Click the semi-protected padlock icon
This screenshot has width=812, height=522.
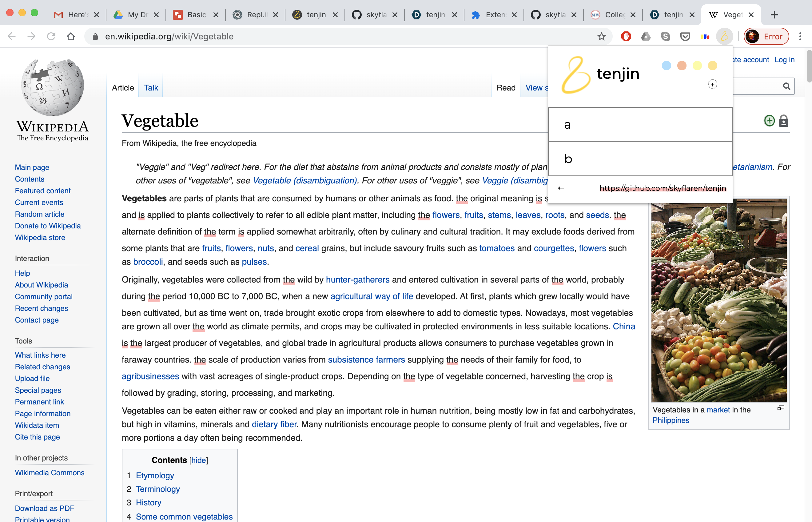coord(783,121)
